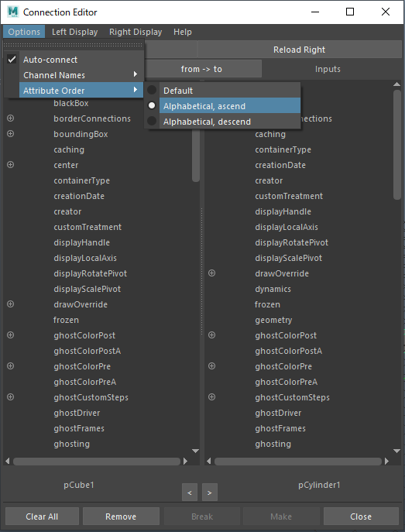405x532 pixels.
Task: Click the right list horizontal scrollbar
Action: [298, 461]
